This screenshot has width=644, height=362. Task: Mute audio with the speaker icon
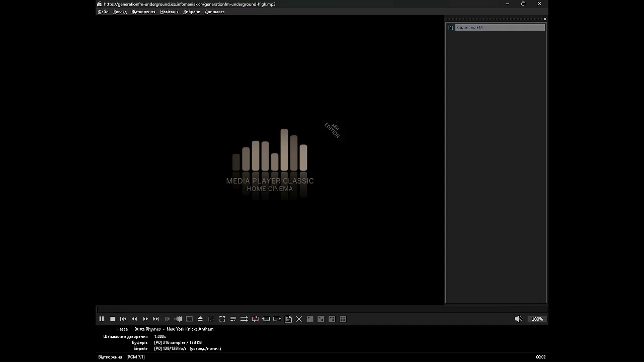(x=518, y=319)
